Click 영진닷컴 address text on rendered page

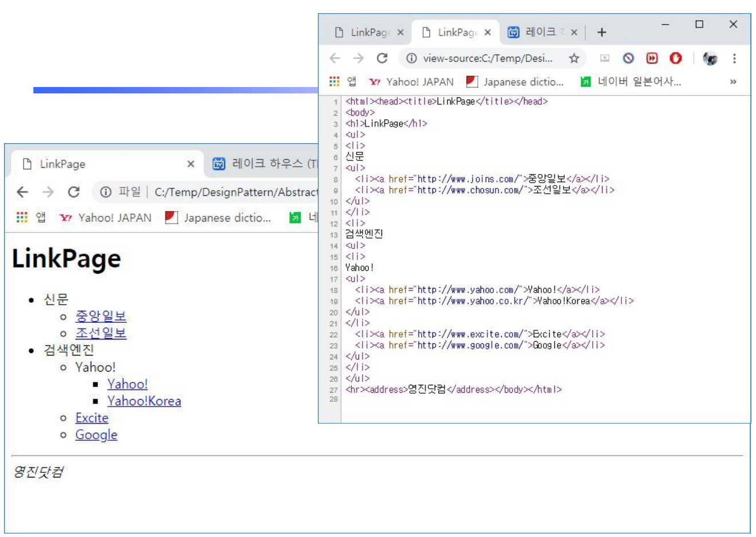coord(38,472)
